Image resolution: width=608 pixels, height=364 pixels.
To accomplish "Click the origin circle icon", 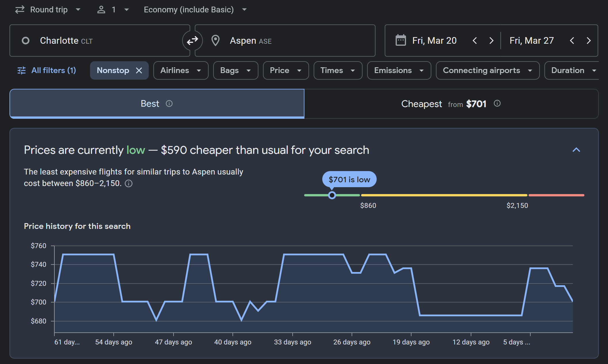I will (x=26, y=41).
